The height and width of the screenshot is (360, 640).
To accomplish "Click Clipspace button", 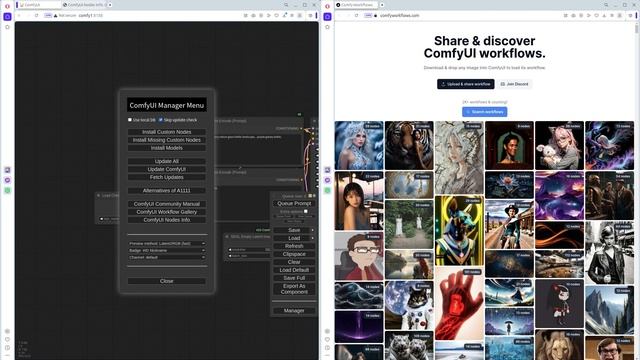I will pos(294,254).
